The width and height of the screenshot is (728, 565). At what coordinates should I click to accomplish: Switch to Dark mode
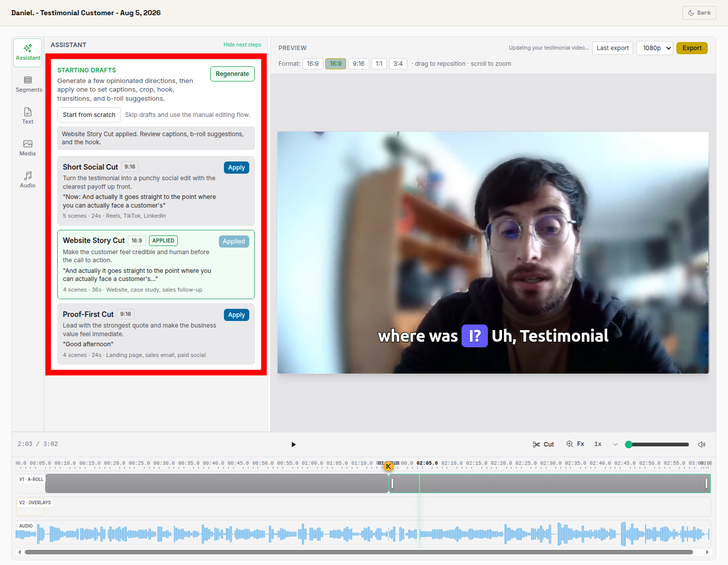tap(699, 13)
